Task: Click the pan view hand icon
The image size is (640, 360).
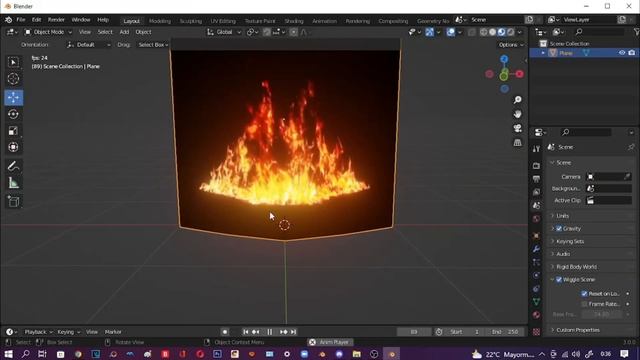Action: pos(518,114)
